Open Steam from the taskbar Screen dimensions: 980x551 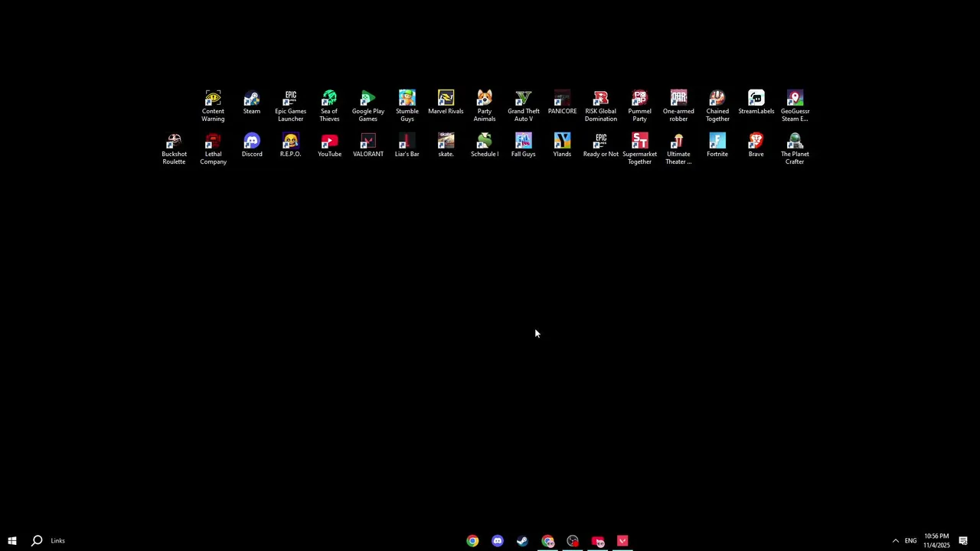coord(522,541)
